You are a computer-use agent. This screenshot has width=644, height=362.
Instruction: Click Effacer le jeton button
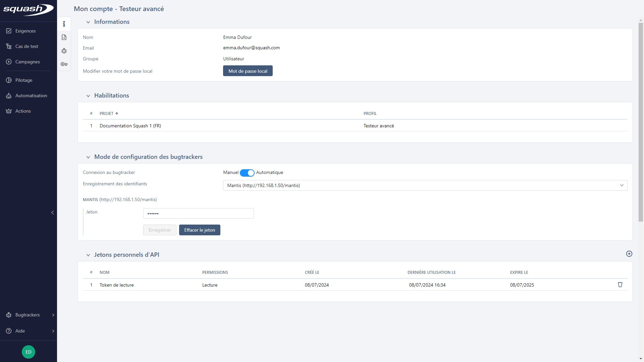200,230
